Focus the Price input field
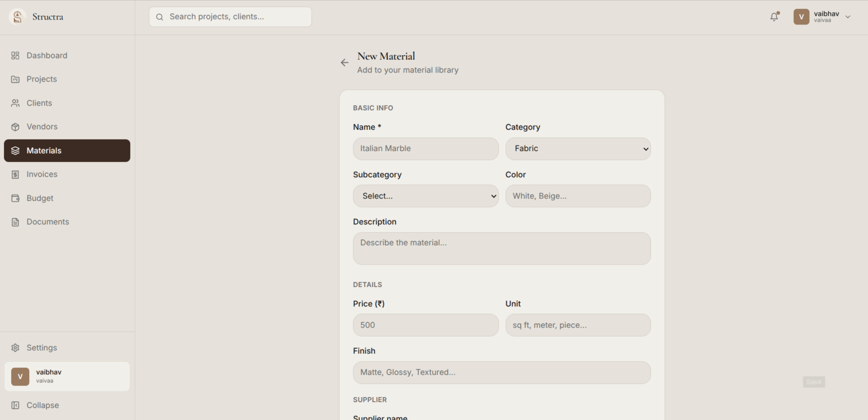 (426, 325)
